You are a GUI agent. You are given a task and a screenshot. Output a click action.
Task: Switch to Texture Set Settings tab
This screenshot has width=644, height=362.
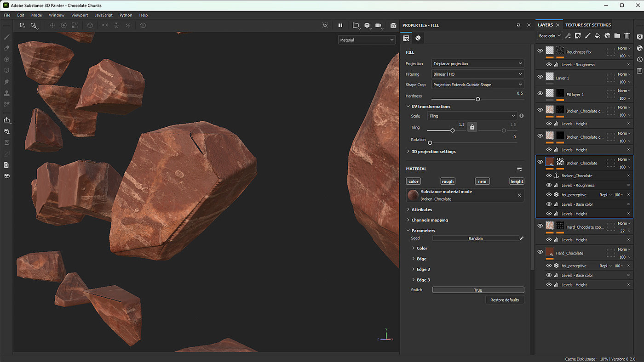[x=588, y=25]
